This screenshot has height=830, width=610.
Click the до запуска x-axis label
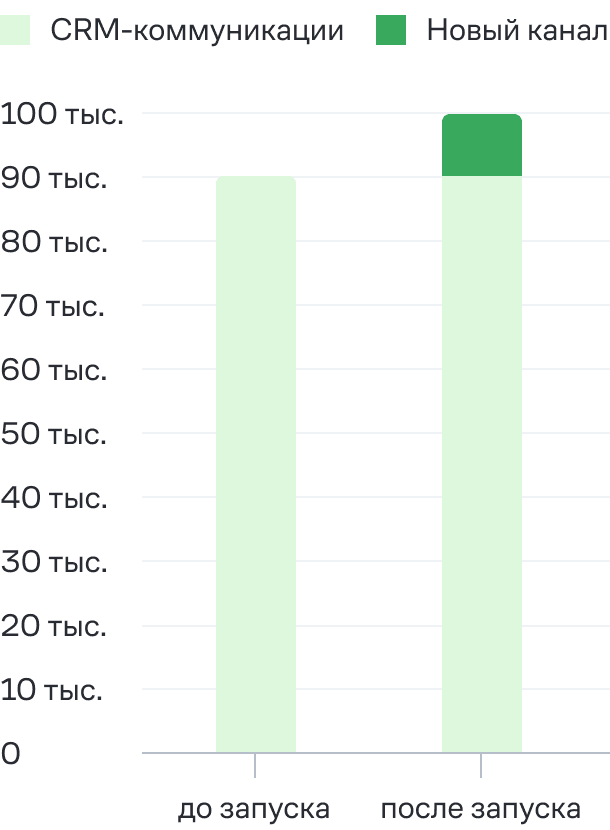[254, 809]
